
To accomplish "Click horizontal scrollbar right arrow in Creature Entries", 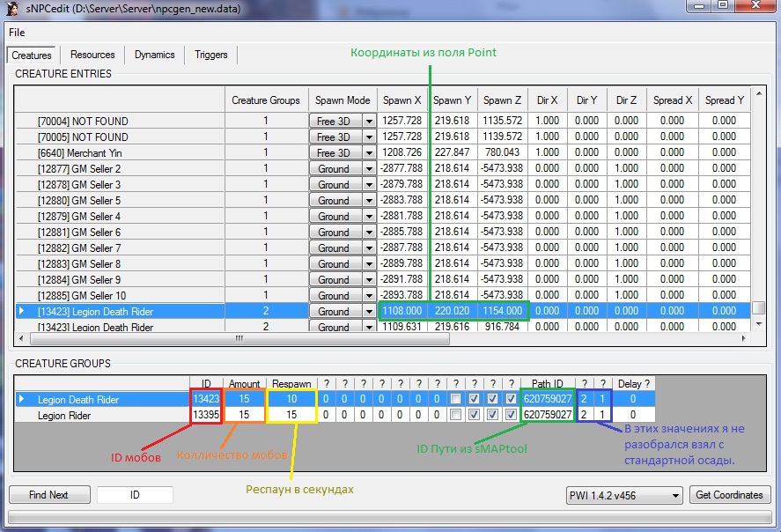I will point(744,338).
